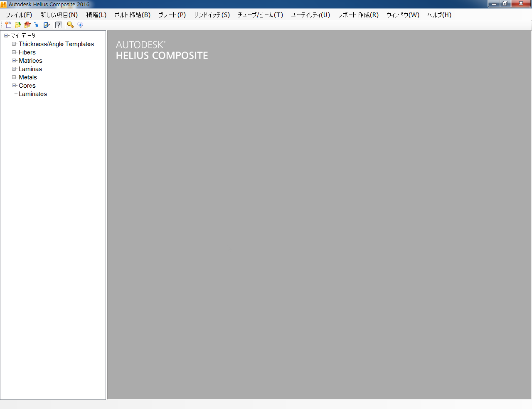
Task: Open the ヘルプ(H) menu
Action: click(x=439, y=15)
